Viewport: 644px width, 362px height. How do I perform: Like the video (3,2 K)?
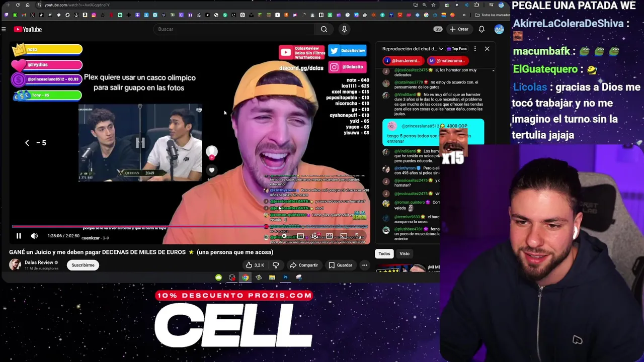(x=255, y=265)
